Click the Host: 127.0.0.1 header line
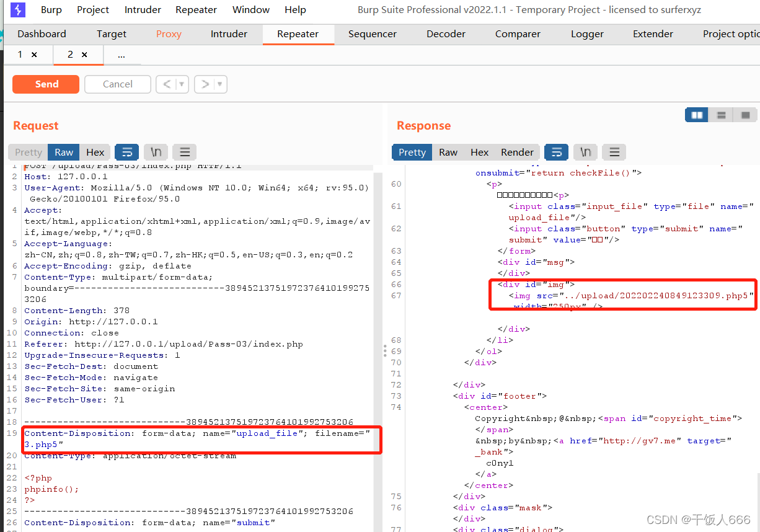The width and height of the screenshot is (760, 532). click(x=66, y=177)
